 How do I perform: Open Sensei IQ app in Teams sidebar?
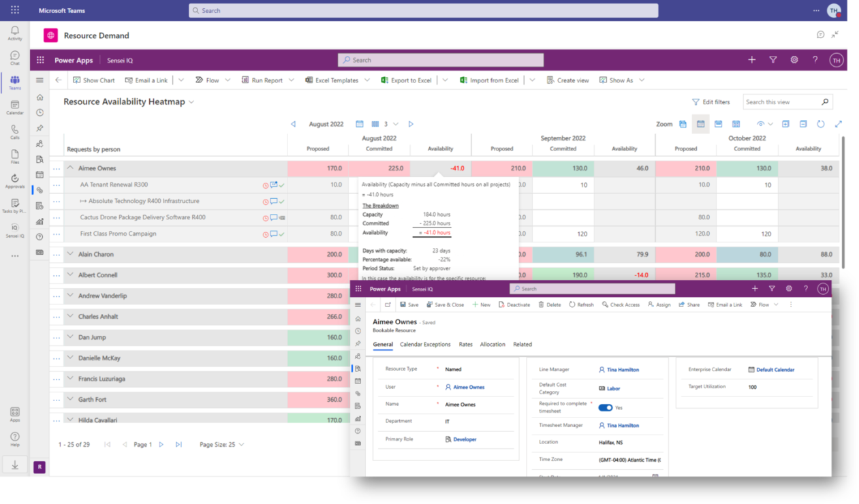[14, 231]
